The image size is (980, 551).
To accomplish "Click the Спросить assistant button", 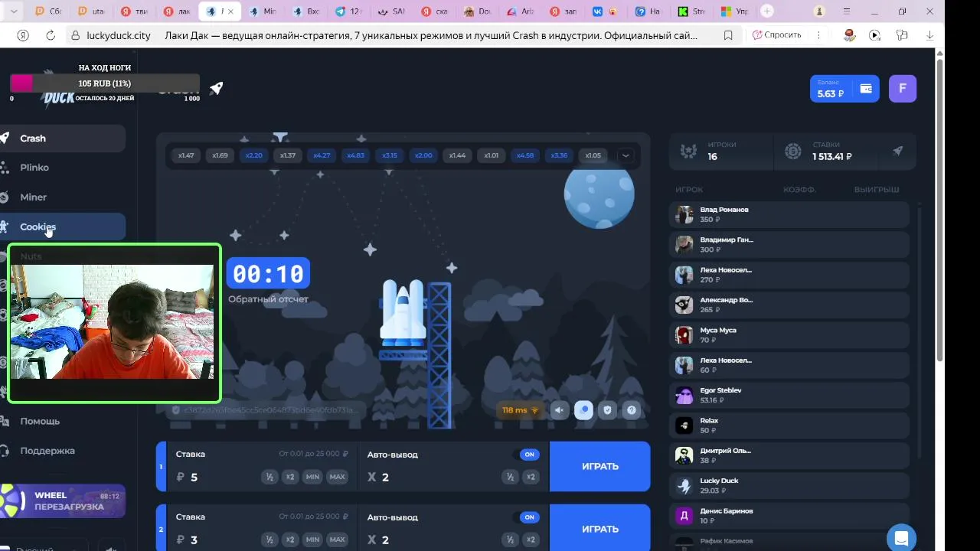I will (x=776, y=35).
